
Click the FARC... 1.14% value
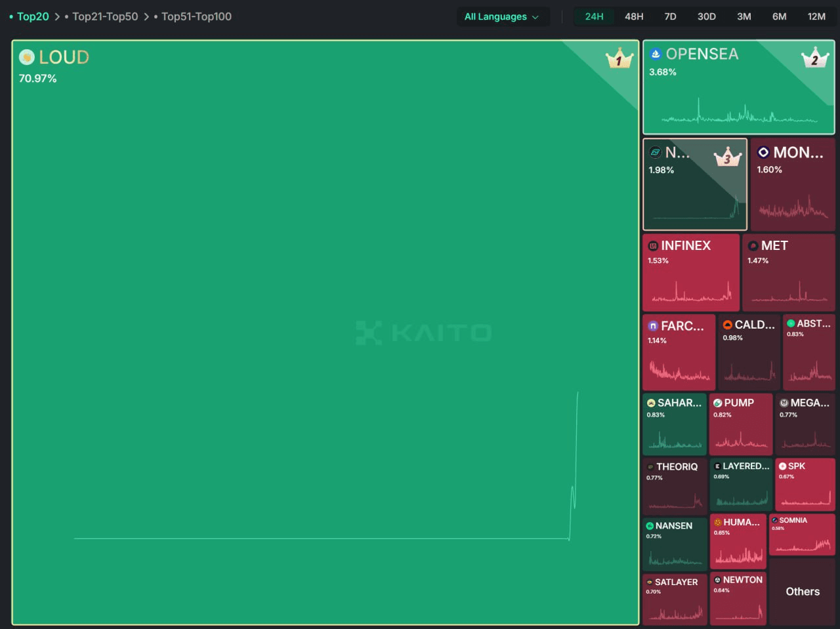(657, 341)
